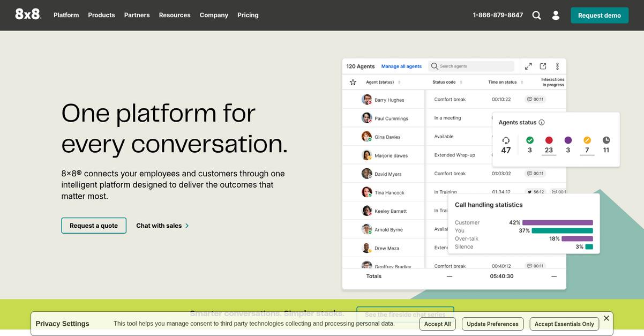
Task: Click Manage all agents link
Action: click(x=401, y=66)
